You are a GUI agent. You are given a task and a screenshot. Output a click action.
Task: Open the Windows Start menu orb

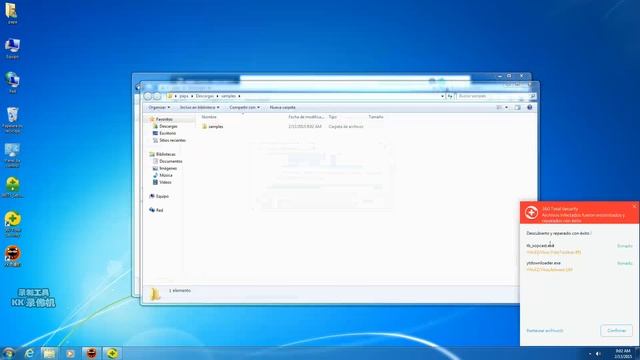pos(8,353)
